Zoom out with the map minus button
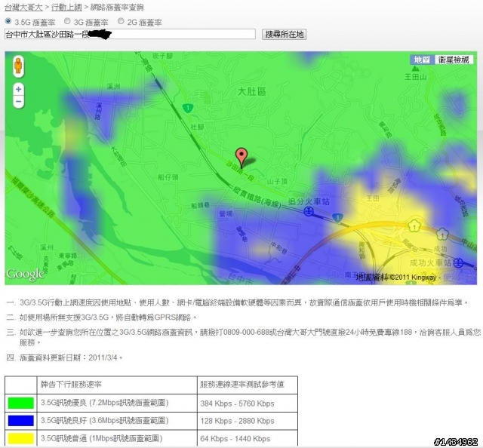 [18, 102]
